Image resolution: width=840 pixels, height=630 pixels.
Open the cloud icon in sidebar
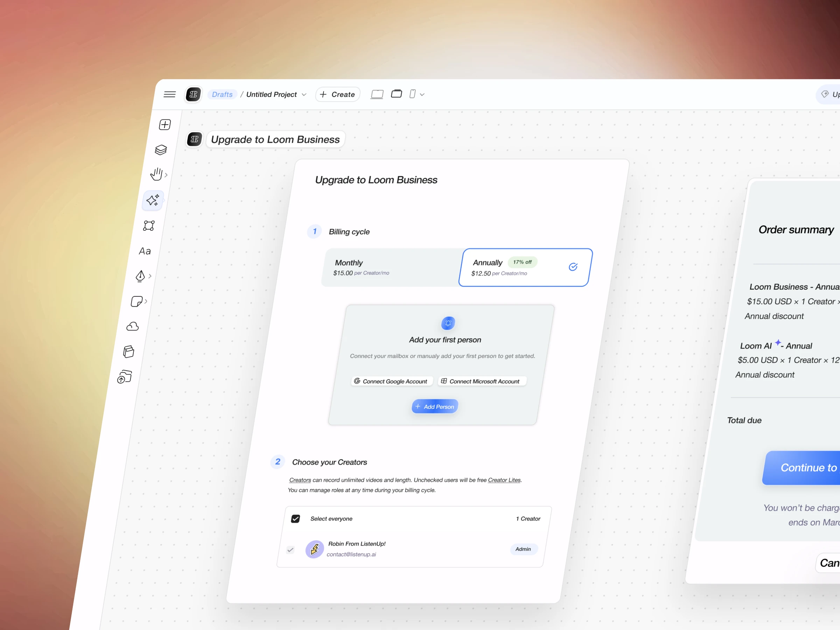coord(132,327)
